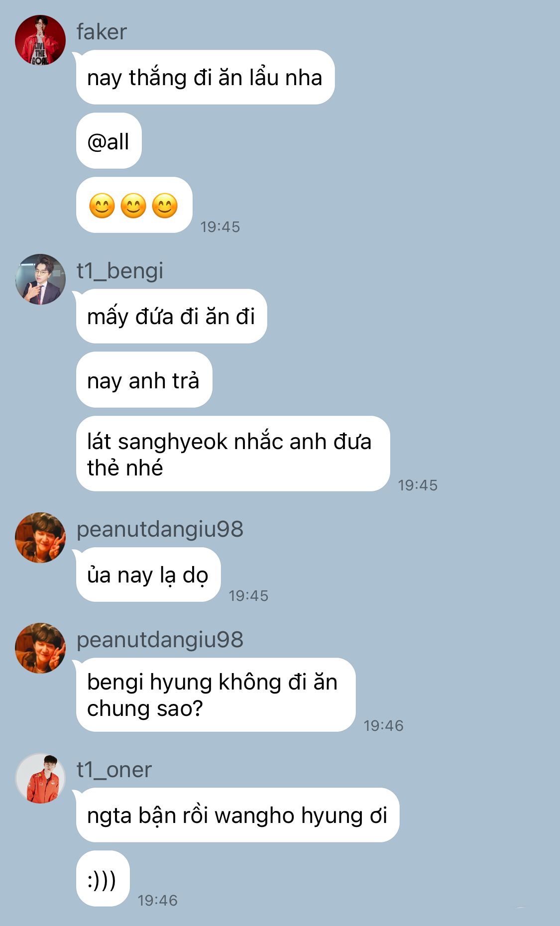Tap 'bengi hyung không đi ăn chung sao?' bubble
This screenshot has height=926, width=560.
216,694
